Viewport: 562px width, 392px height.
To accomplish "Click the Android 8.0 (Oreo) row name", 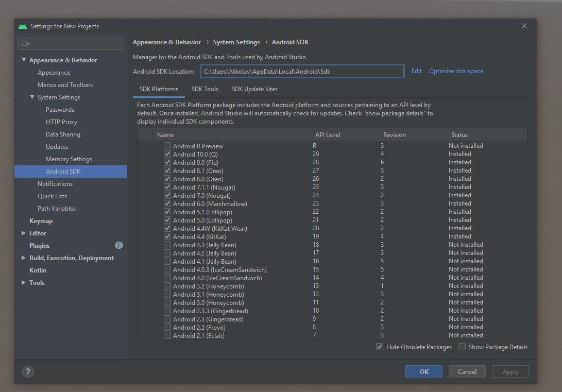I will coord(198,179).
